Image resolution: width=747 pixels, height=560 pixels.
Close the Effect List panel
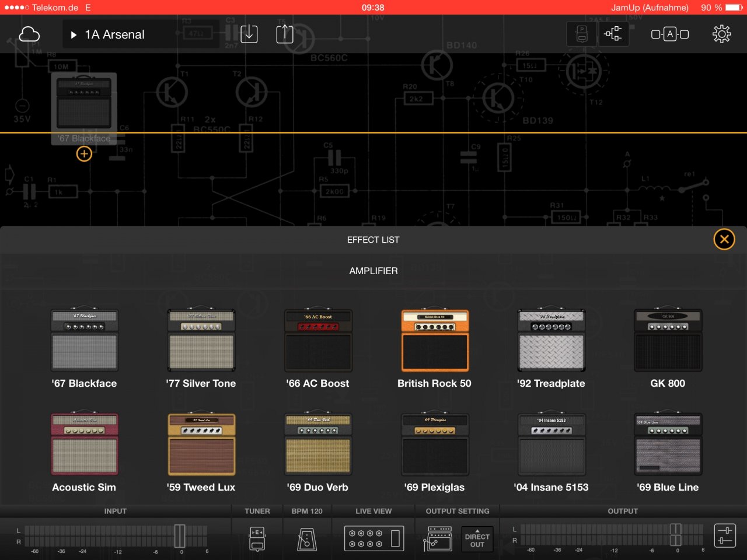coord(724,239)
